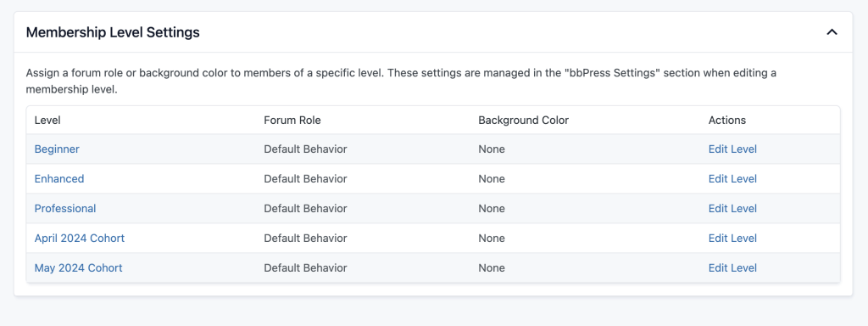The image size is (868, 326).
Task: Select Default Behavior in May 2024 Cohort row
Action: [305, 267]
